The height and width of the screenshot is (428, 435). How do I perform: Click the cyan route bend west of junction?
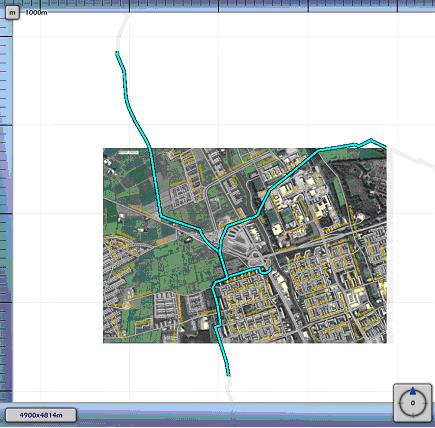click(200, 230)
